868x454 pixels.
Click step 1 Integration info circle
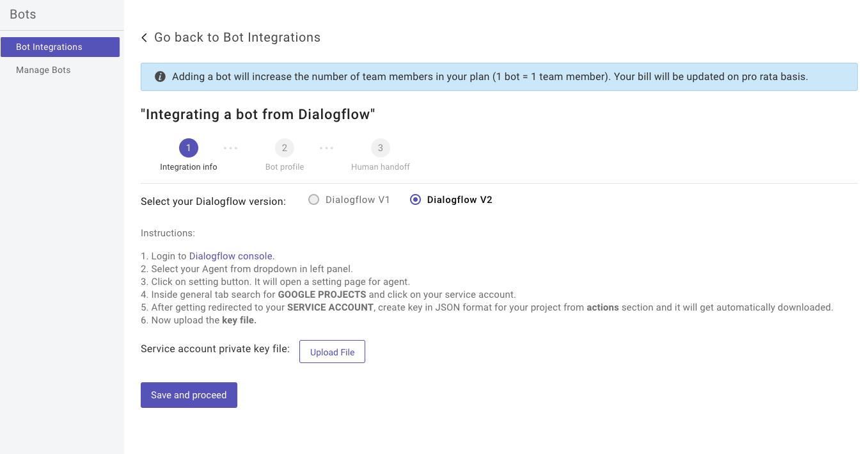[189, 148]
